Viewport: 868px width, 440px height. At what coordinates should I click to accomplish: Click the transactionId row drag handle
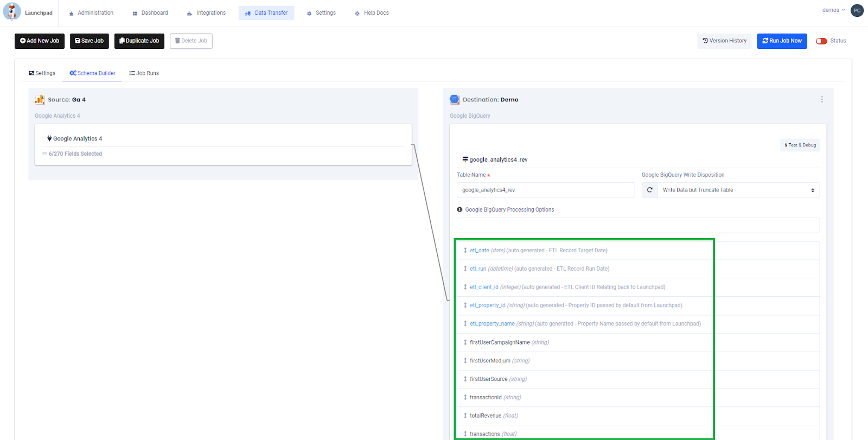pos(465,398)
